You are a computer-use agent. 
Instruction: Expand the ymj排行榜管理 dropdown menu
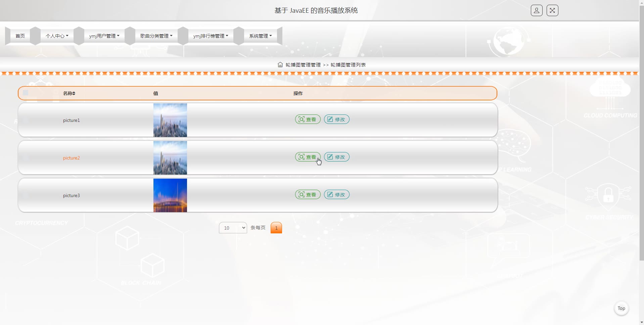click(x=211, y=36)
